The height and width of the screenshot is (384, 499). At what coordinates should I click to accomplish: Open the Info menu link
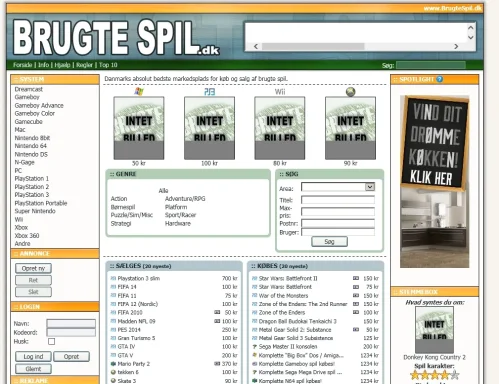pos(43,65)
